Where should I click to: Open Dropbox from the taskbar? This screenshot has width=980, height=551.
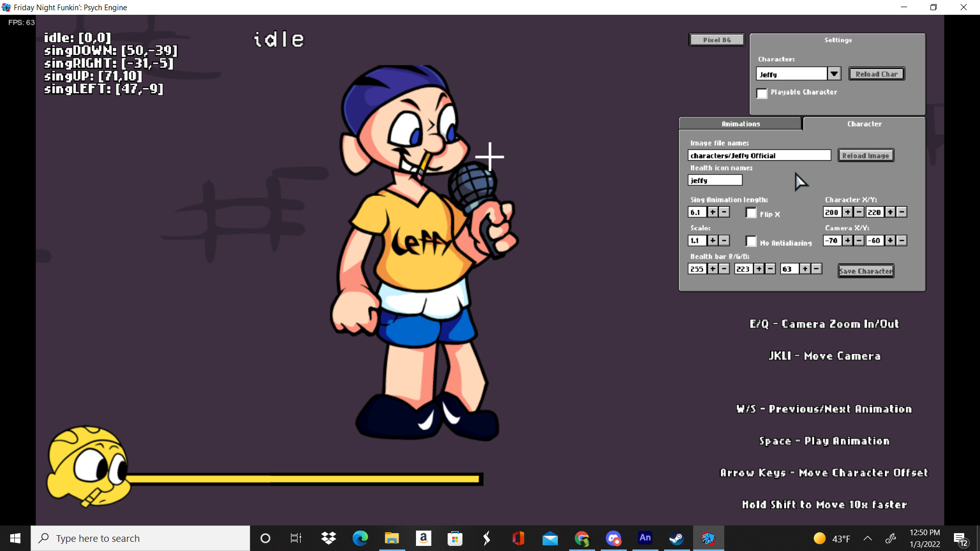pos(329,538)
